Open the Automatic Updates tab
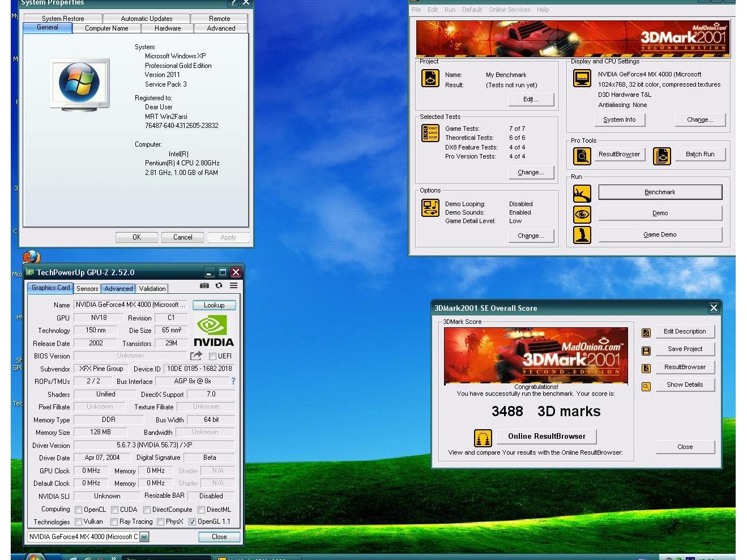The width and height of the screenshot is (747, 560). click(x=147, y=19)
